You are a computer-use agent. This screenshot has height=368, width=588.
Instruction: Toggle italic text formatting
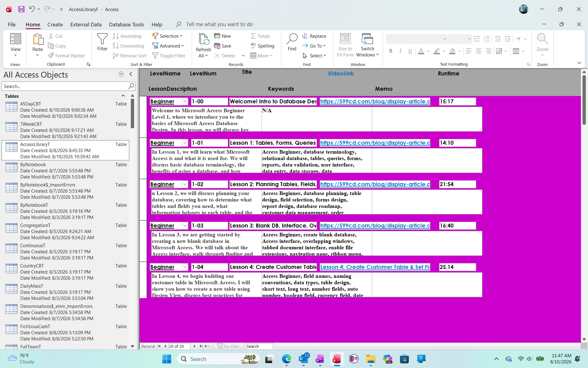coord(400,51)
